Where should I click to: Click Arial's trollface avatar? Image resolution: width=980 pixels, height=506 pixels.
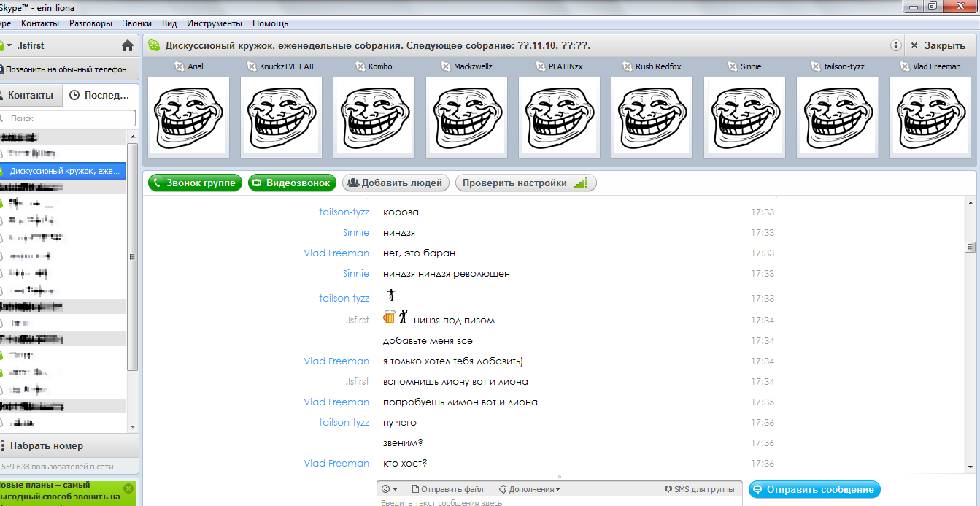tap(188, 117)
